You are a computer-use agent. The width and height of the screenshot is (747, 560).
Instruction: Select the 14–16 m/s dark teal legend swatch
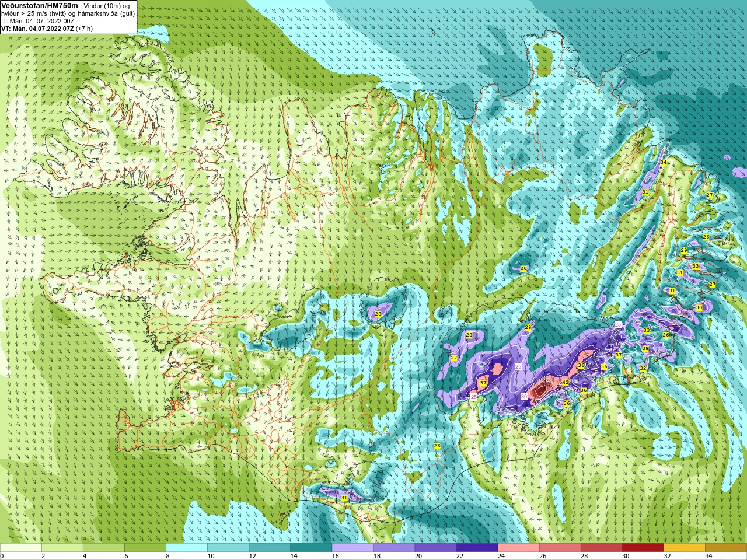[311, 548]
